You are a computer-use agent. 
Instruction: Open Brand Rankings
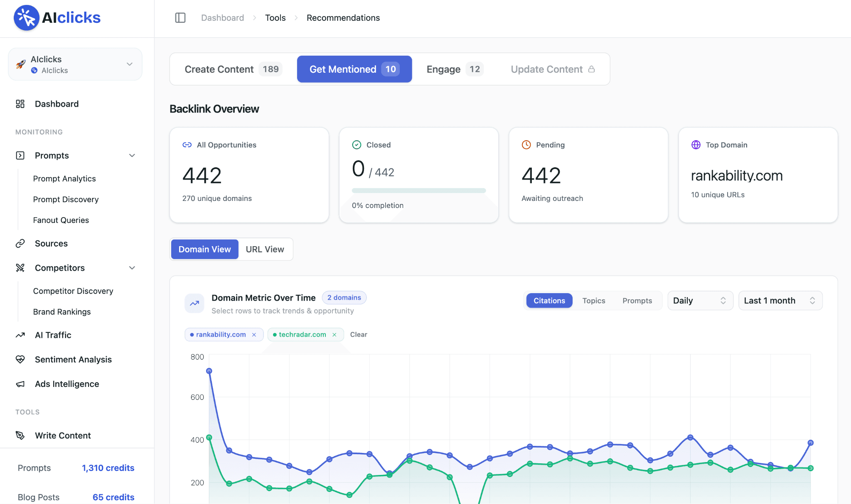[62, 312]
